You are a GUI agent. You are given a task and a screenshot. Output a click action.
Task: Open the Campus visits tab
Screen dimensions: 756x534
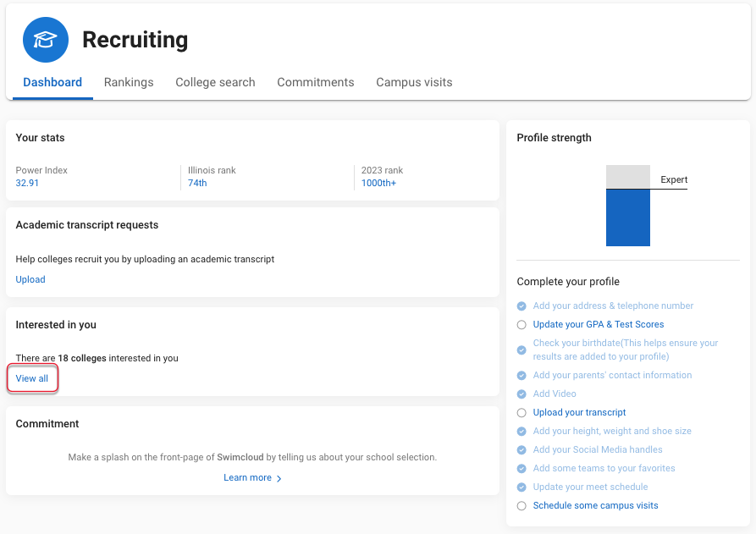coord(414,82)
